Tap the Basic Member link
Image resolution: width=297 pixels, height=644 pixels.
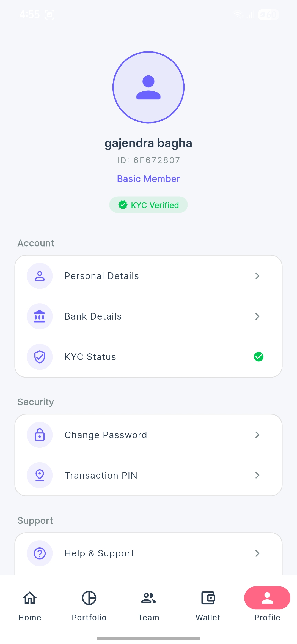tap(148, 179)
